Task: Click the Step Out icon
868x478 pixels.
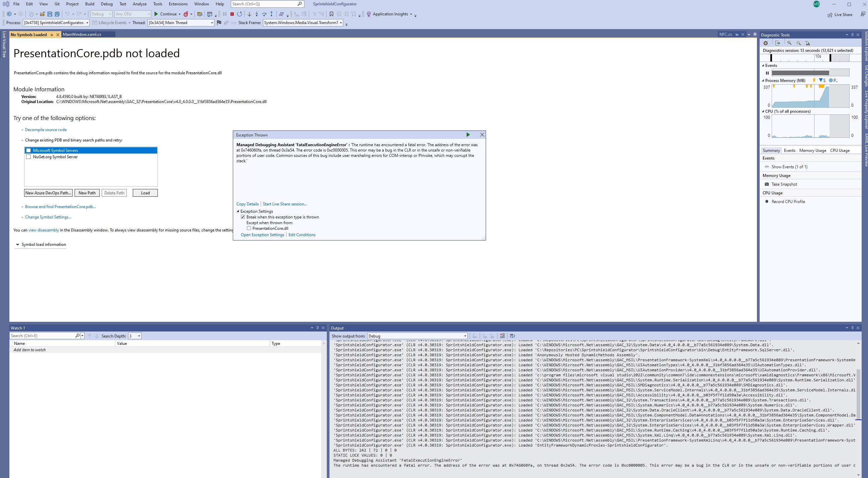Action: (x=272, y=14)
